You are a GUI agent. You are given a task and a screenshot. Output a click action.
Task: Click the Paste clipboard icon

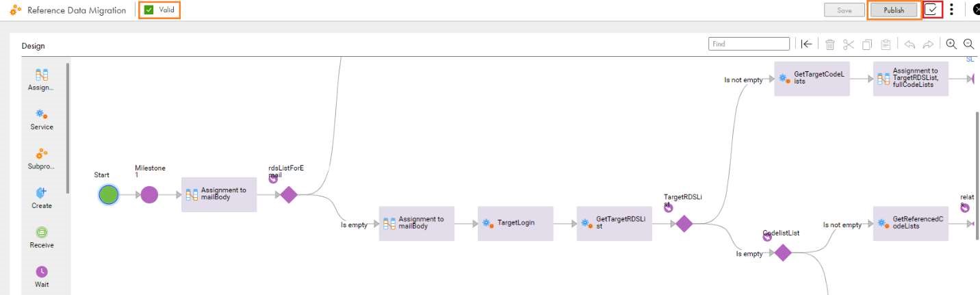886,44
